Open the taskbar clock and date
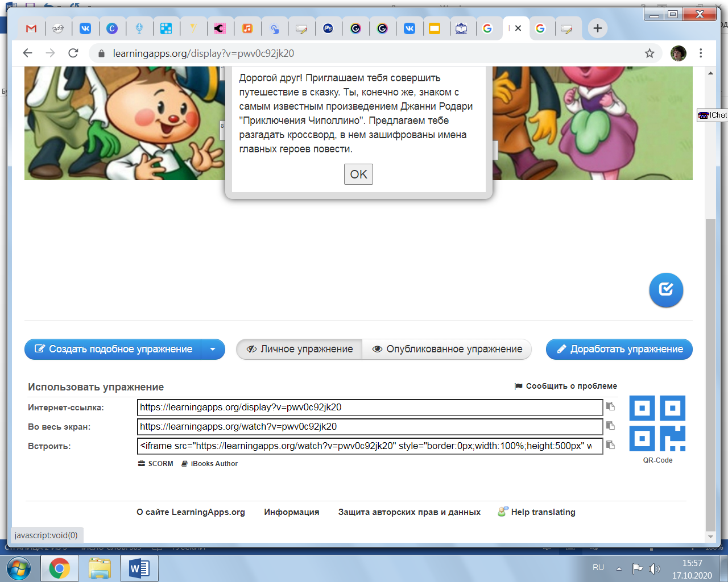728x582 pixels. coord(692,569)
